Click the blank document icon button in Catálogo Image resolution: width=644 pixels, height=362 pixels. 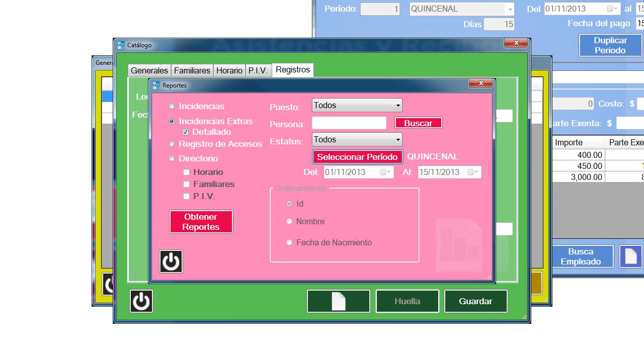[339, 301]
